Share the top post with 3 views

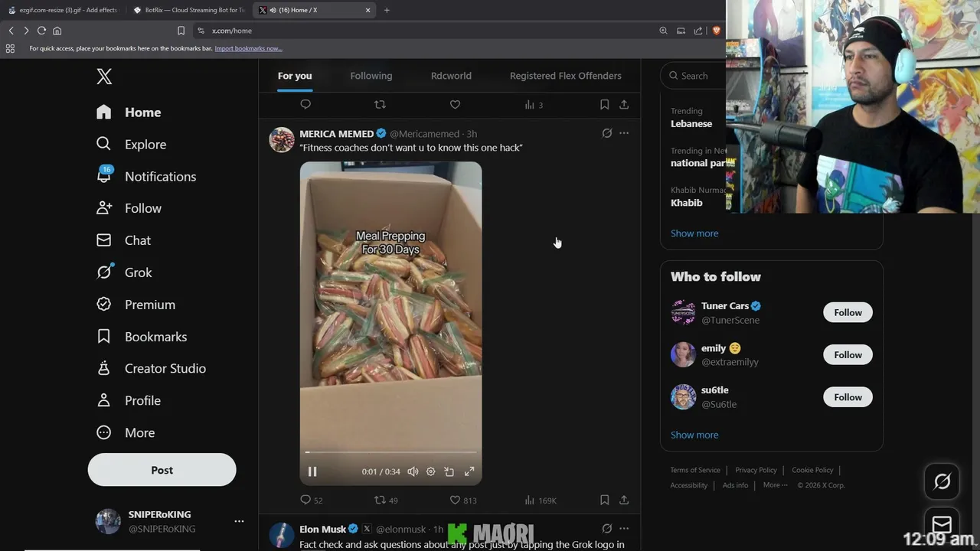(x=624, y=104)
